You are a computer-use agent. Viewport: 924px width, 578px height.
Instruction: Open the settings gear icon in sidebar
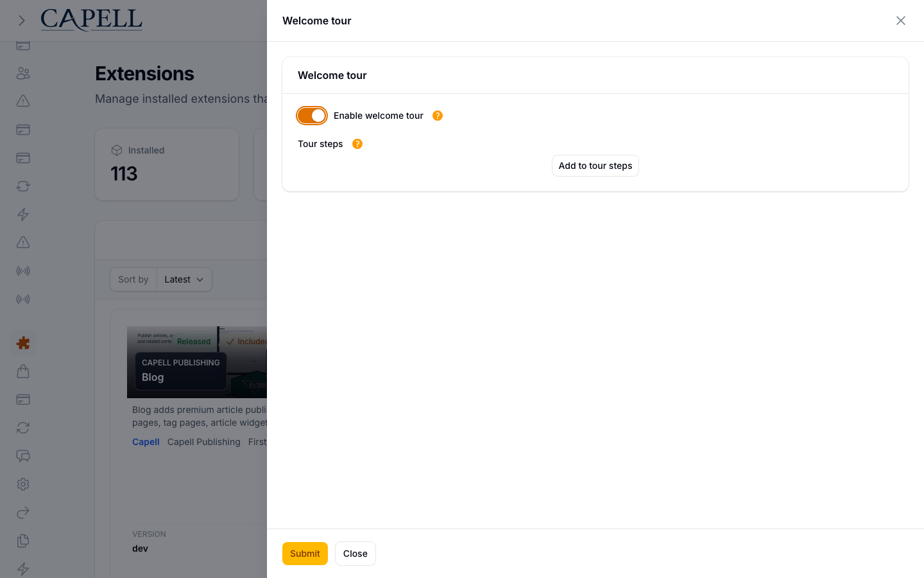click(x=23, y=484)
